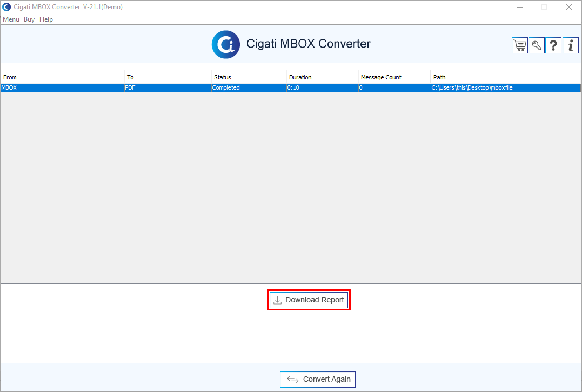This screenshot has height=392, width=582.
Task: Click the message count value 0
Action: 394,88
